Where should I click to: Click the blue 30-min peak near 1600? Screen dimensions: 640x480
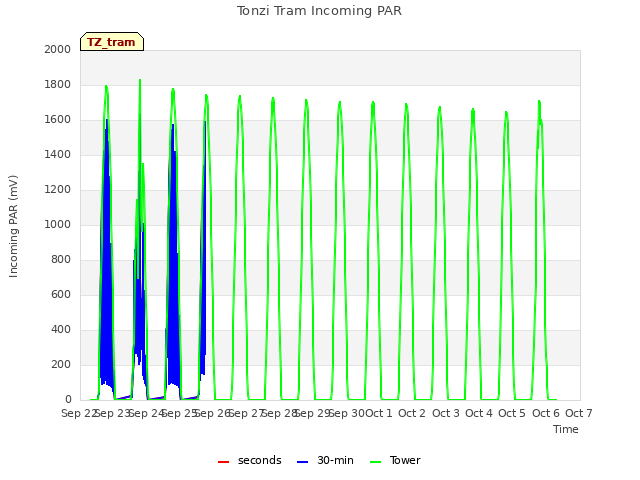tap(107, 120)
